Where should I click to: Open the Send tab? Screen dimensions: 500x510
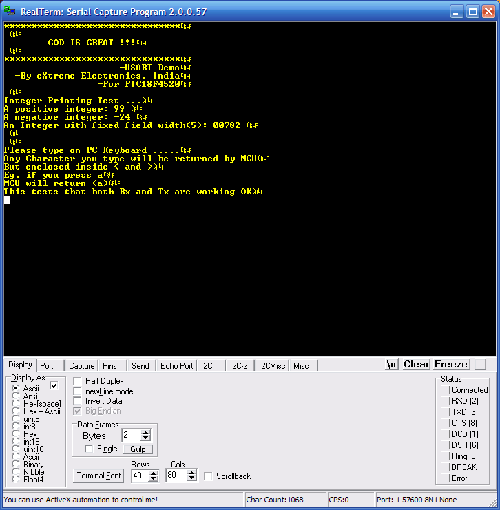[x=141, y=366]
